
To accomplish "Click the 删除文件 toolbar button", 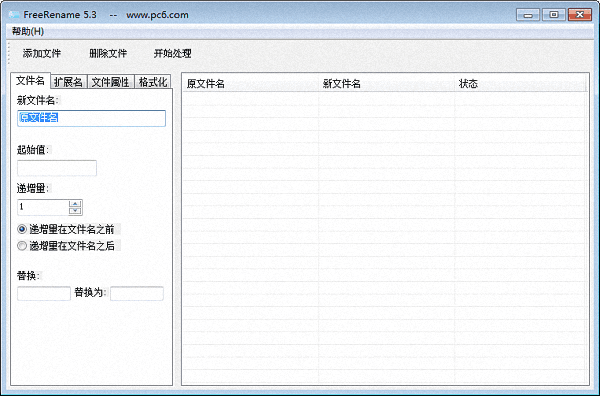I will [108, 54].
